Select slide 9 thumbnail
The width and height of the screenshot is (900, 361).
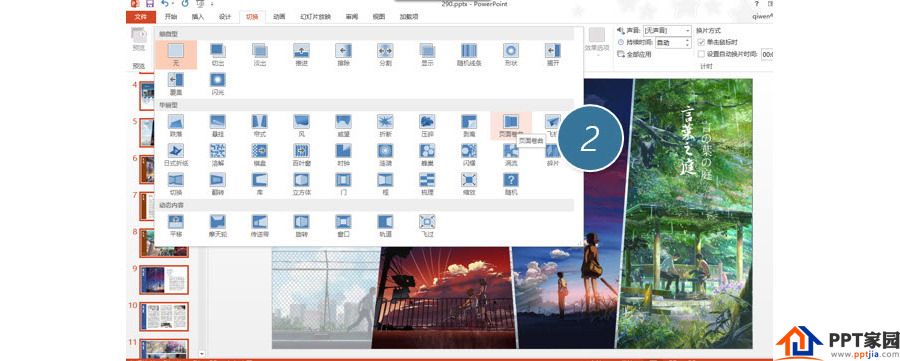(164, 280)
